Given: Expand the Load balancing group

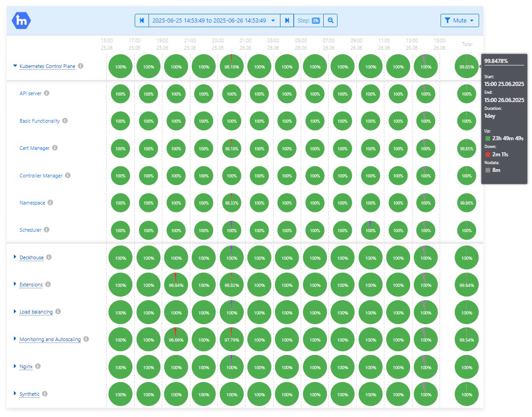Looking at the screenshot, I should point(15,311).
